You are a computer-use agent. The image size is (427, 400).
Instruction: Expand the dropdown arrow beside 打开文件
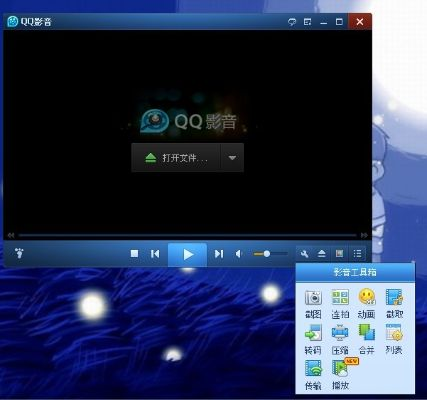(x=232, y=158)
